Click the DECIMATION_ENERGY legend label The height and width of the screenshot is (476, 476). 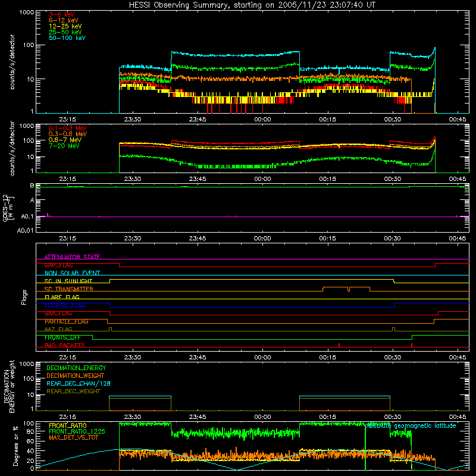[76, 368]
